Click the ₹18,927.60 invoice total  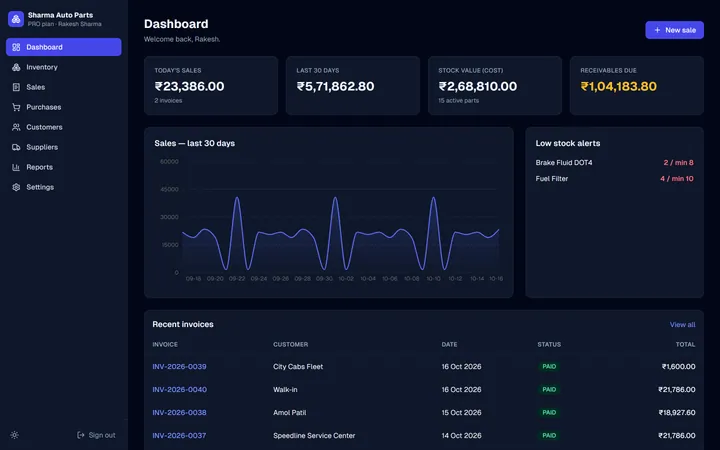point(677,412)
